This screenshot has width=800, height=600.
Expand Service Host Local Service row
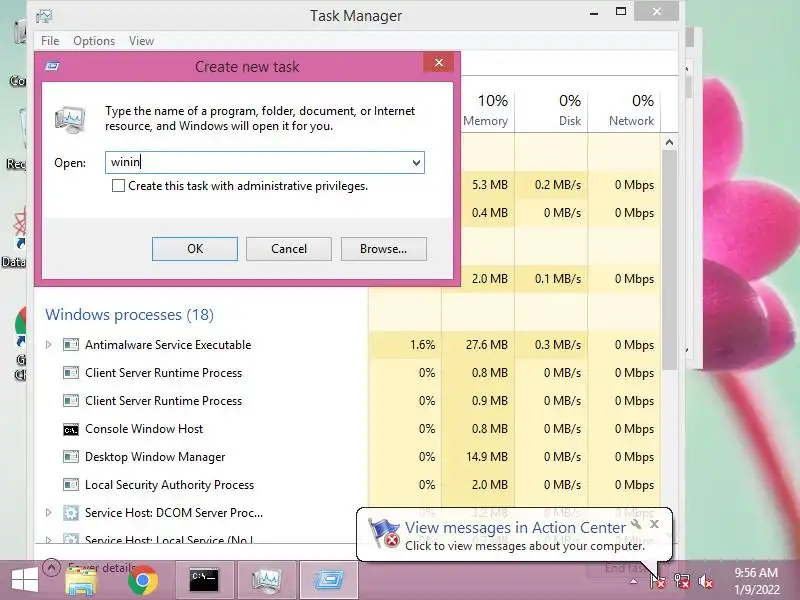tap(48, 540)
